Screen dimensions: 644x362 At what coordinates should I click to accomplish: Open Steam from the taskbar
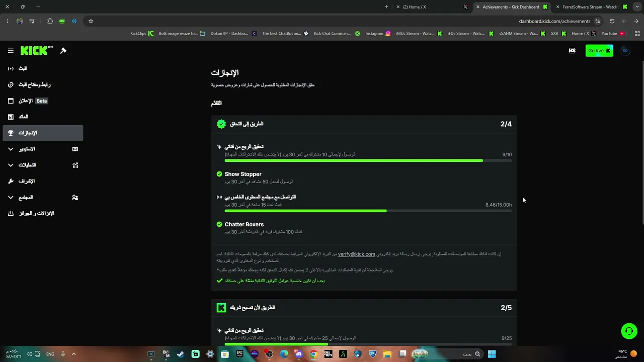[180, 354]
